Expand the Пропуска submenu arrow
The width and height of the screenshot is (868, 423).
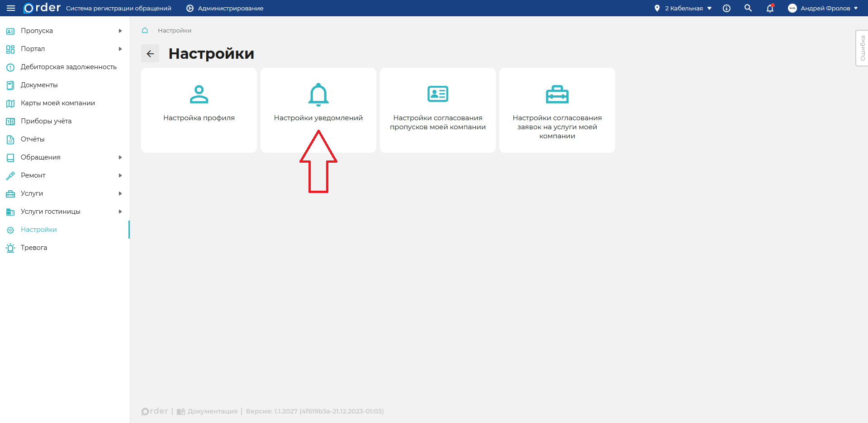point(120,31)
